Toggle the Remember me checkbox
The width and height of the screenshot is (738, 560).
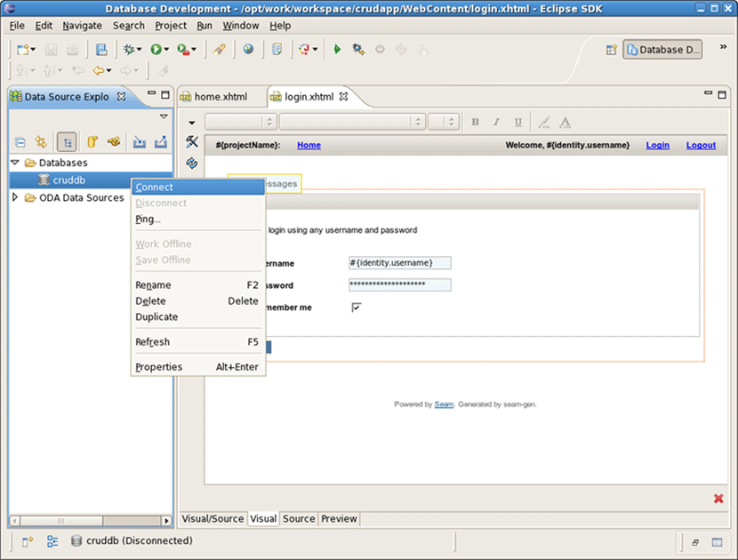click(357, 307)
